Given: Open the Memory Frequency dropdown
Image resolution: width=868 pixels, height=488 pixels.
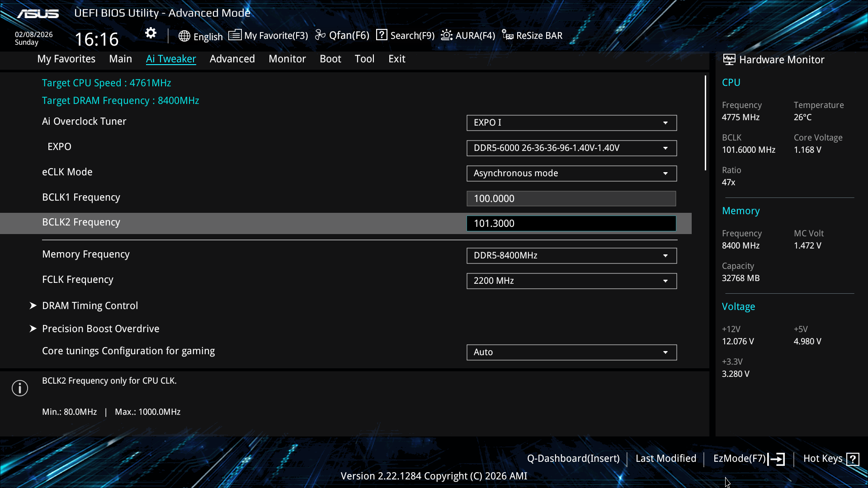Looking at the screenshot, I should (571, 256).
